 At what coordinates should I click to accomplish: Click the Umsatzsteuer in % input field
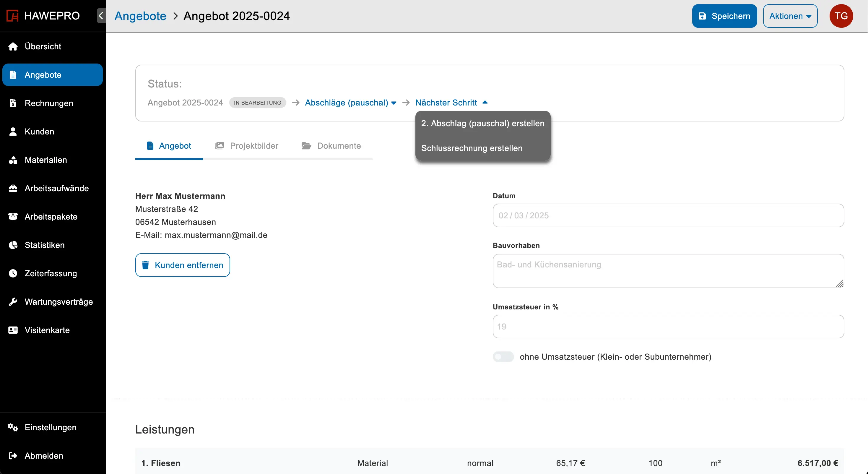click(x=668, y=326)
